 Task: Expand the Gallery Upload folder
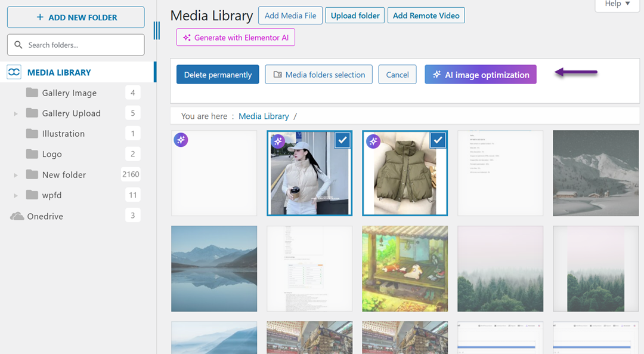pyautogui.click(x=14, y=113)
